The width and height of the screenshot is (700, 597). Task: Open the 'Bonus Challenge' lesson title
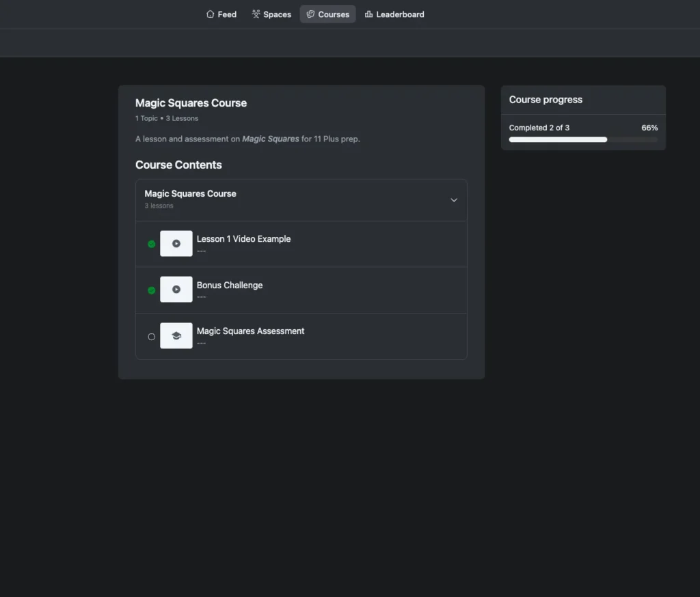click(230, 286)
